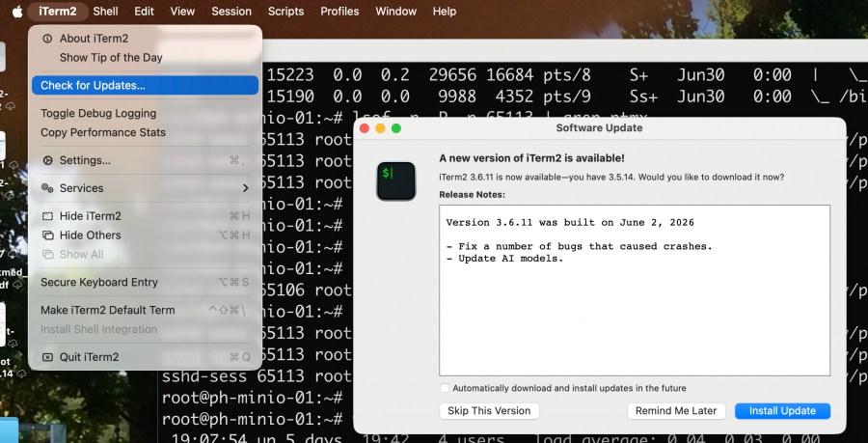Click 'A new version of iTerm2 is available!' heading

tap(532, 158)
